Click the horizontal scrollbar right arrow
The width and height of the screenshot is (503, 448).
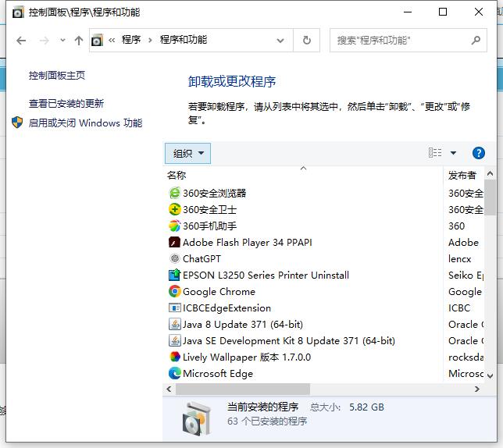478,389
